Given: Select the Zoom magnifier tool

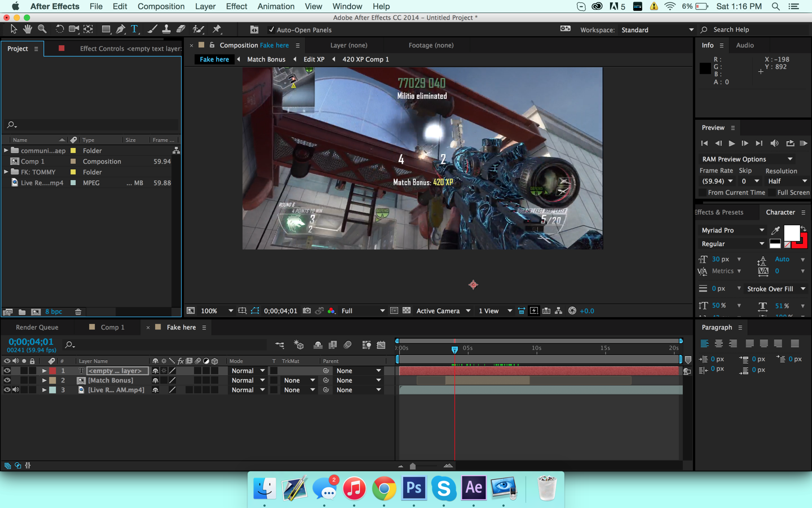Looking at the screenshot, I should (42, 29).
